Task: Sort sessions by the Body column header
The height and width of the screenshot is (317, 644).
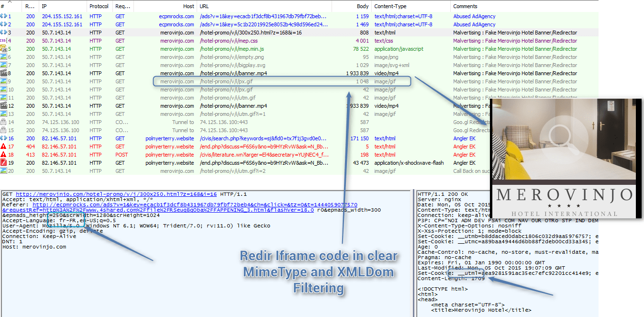Action: (x=351, y=6)
